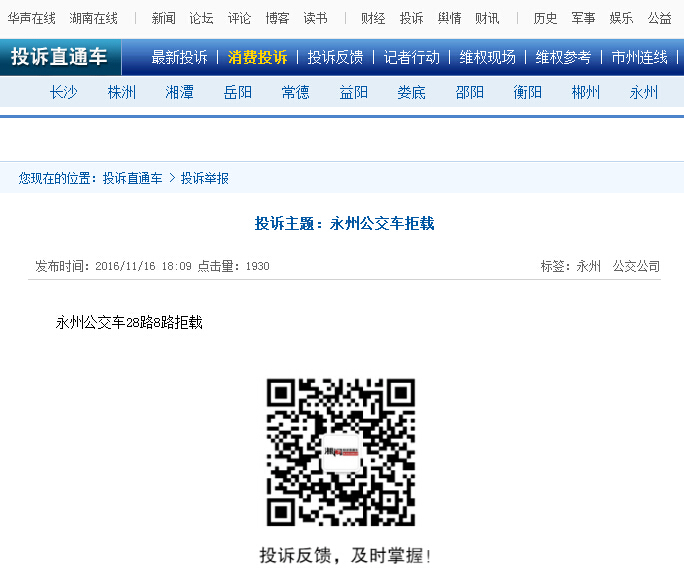Open the 市州连线 tab
Image resolution: width=684 pixels, height=568 pixels.
tap(640, 57)
